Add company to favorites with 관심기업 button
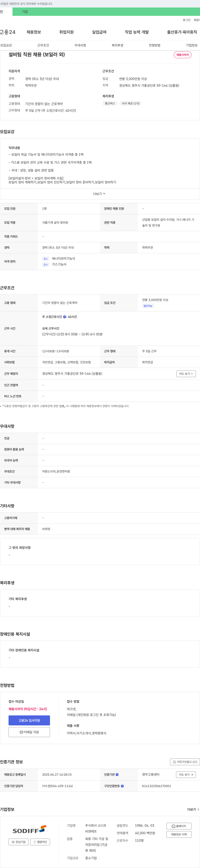The width and height of the screenshot is (200, 868). click(19, 842)
